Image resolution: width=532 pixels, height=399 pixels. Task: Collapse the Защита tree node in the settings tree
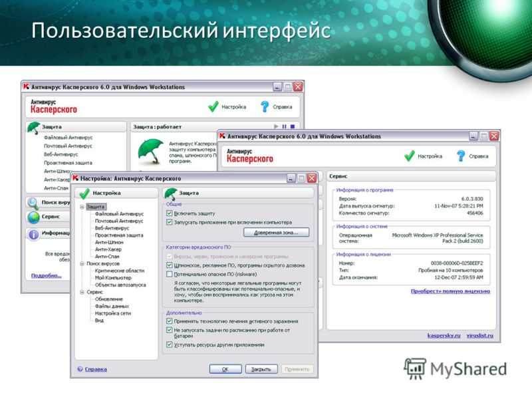click(82, 207)
